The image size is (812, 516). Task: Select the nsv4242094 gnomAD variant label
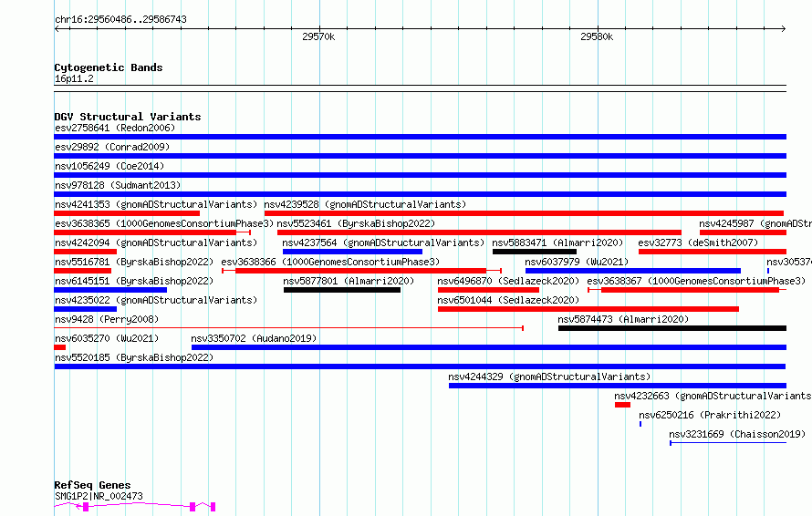[156, 243]
